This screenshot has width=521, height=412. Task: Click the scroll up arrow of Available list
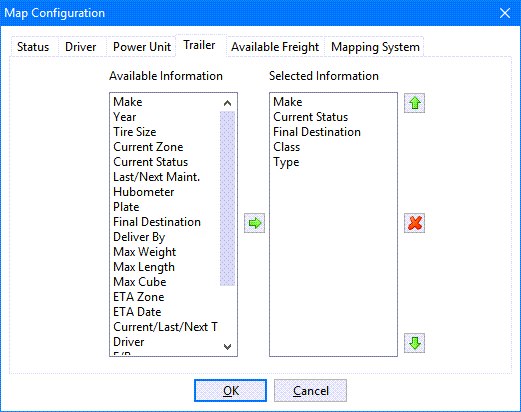(x=228, y=103)
